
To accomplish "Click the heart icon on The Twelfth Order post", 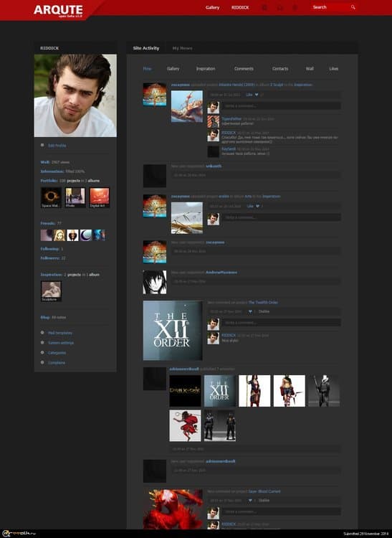I will tap(250, 311).
